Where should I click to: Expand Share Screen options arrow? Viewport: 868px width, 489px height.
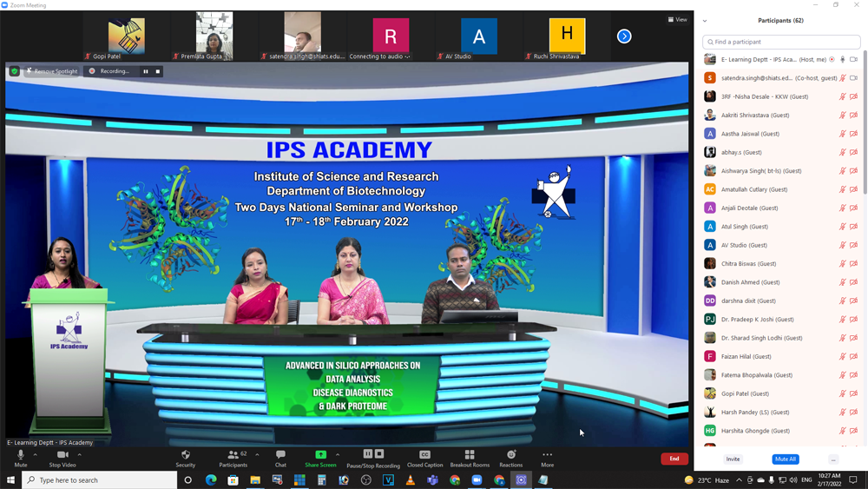(x=338, y=454)
